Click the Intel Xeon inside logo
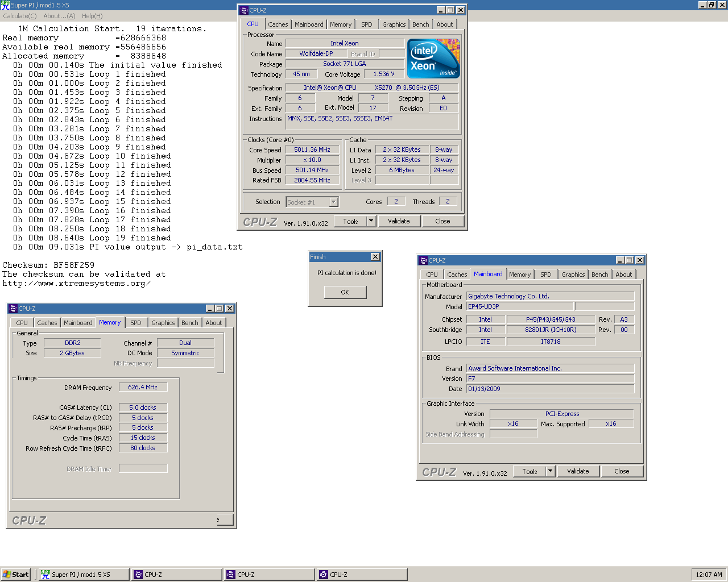This screenshot has height=582, width=728. coord(433,59)
